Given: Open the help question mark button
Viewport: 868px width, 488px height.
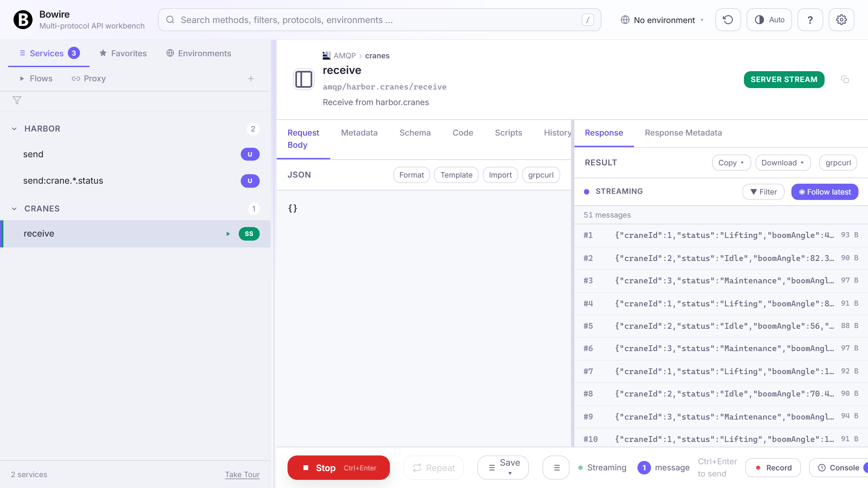Looking at the screenshot, I should (x=810, y=20).
